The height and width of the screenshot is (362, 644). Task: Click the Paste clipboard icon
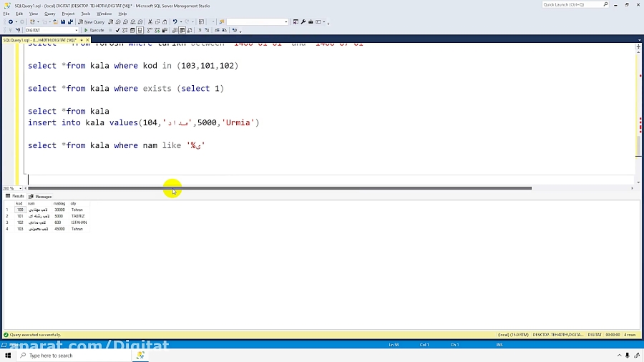pos(165,21)
